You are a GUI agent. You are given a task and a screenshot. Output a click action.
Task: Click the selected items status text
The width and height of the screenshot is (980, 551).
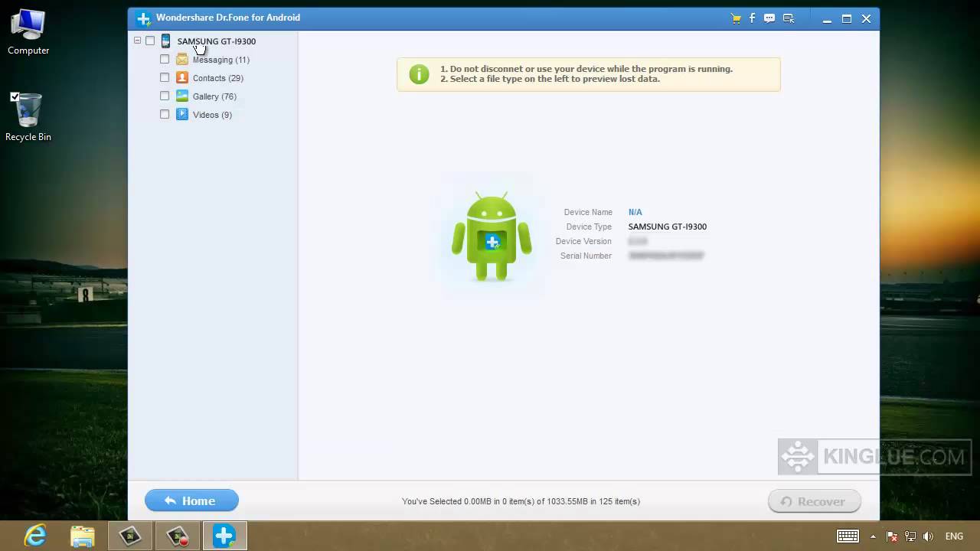(521, 501)
